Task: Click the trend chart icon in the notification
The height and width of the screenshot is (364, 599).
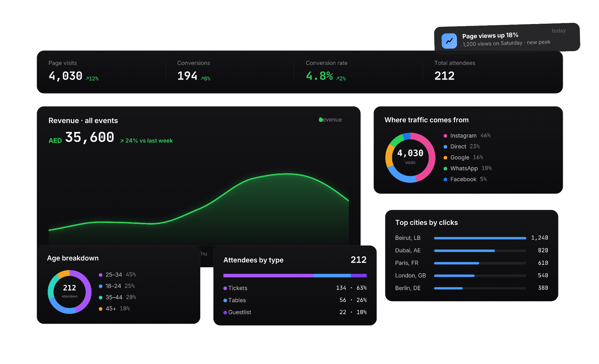Action: pyautogui.click(x=449, y=41)
